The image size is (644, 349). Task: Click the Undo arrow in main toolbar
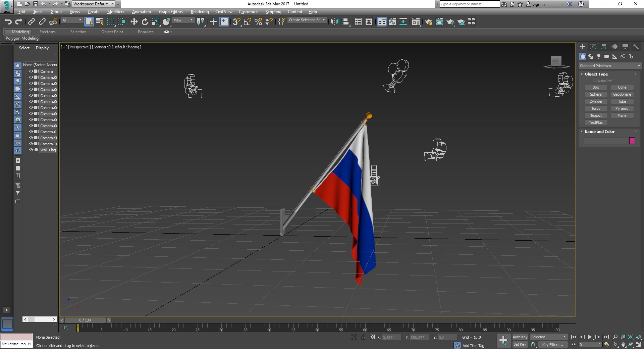(x=8, y=22)
